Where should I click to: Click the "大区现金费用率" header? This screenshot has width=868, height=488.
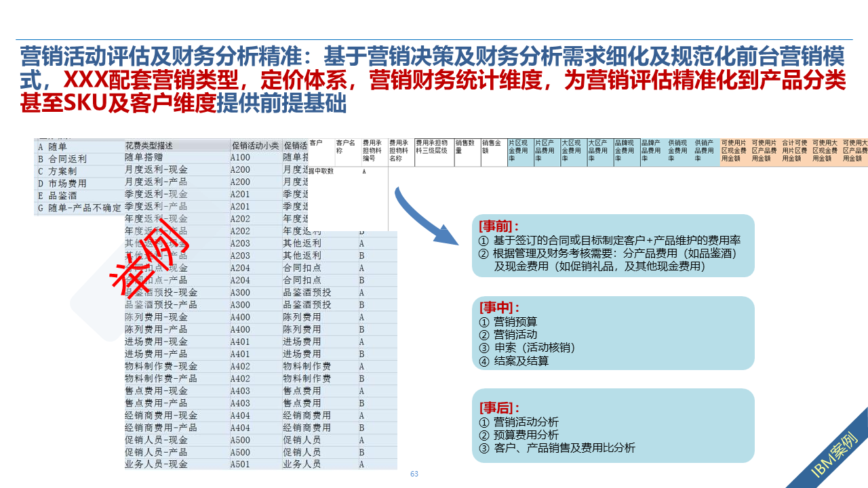pyautogui.click(x=574, y=152)
